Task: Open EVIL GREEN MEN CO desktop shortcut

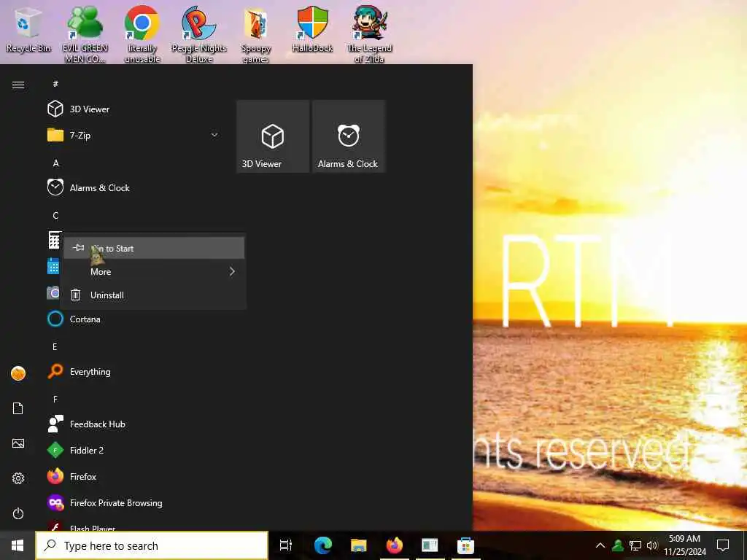Action: click(x=85, y=35)
